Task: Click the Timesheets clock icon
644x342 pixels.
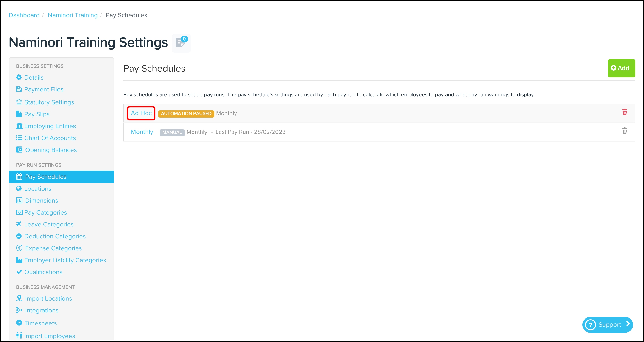Action: click(x=19, y=323)
